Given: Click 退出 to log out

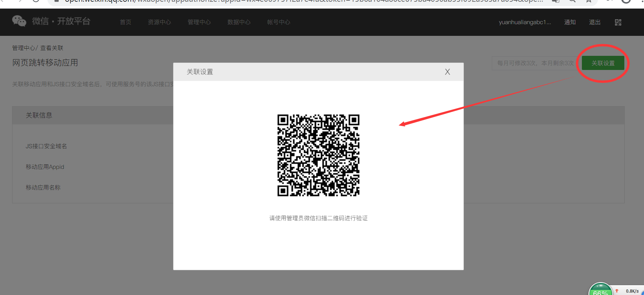Looking at the screenshot, I should click(x=595, y=22).
